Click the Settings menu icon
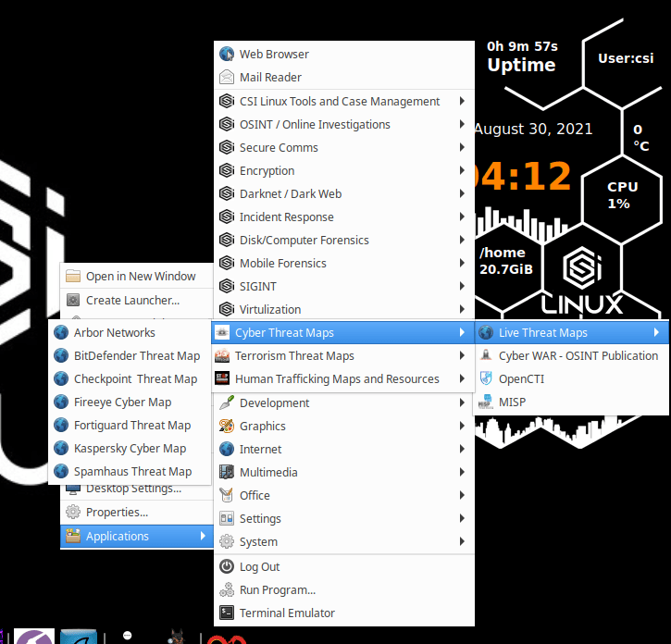The height and width of the screenshot is (644, 671). (227, 518)
